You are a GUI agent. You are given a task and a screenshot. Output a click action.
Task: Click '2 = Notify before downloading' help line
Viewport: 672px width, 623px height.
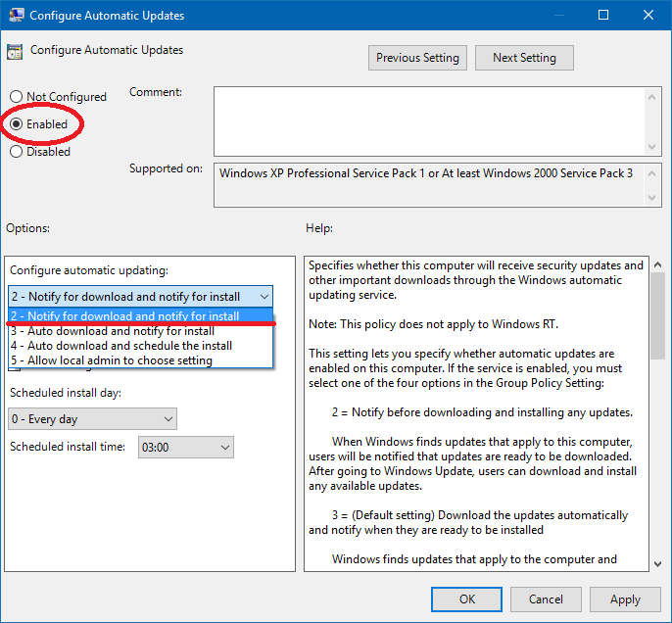482,412
